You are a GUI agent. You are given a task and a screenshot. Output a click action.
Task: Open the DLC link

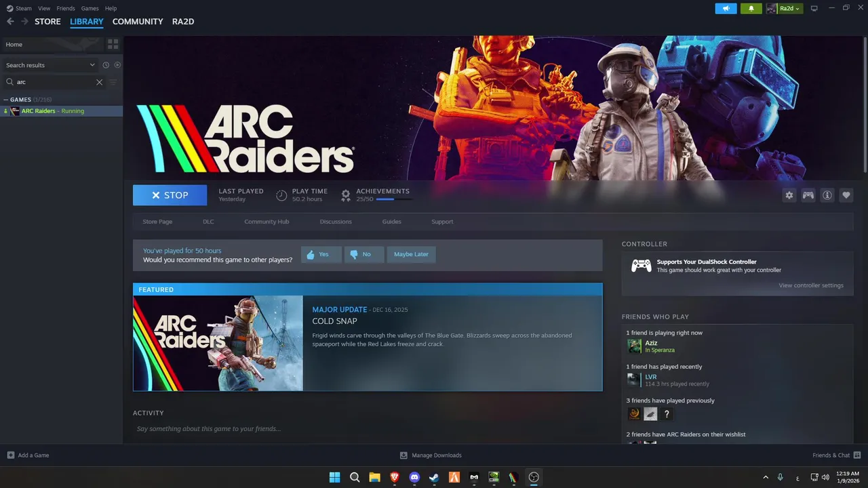[x=208, y=222]
